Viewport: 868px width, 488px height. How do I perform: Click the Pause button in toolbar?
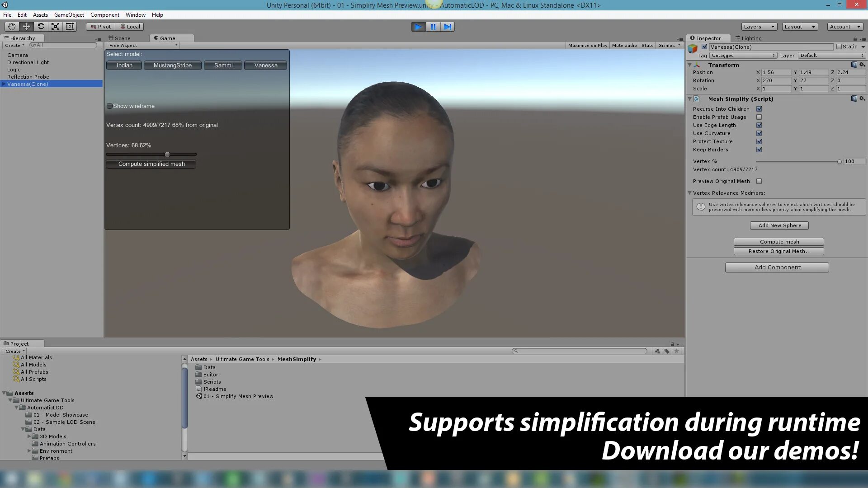pos(433,26)
